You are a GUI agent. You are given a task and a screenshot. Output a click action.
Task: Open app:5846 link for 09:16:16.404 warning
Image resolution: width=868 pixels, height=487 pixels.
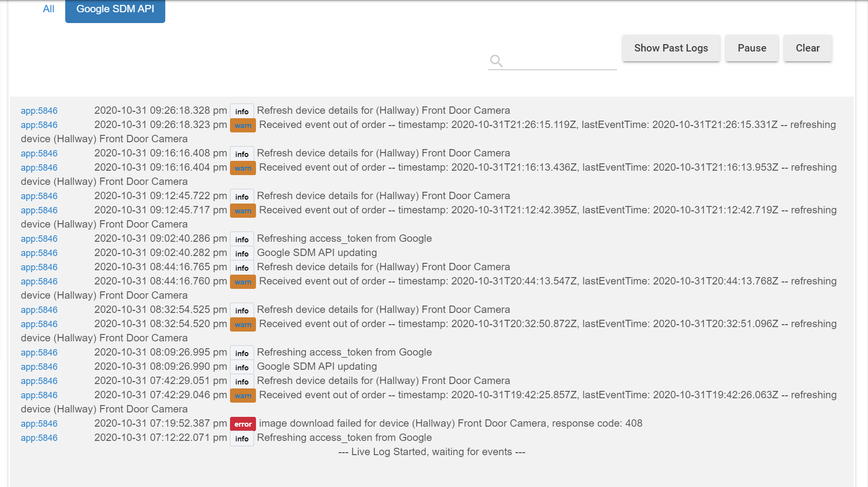point(39,168)
